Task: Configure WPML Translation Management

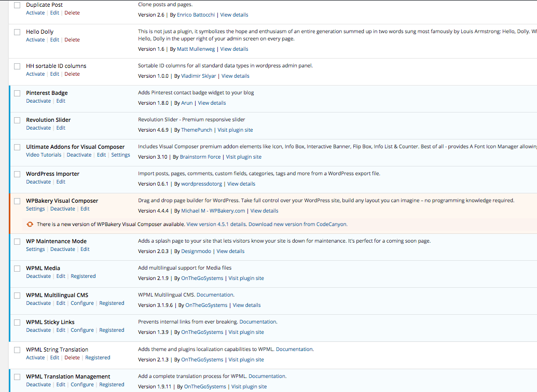Action: pos(82,384)
